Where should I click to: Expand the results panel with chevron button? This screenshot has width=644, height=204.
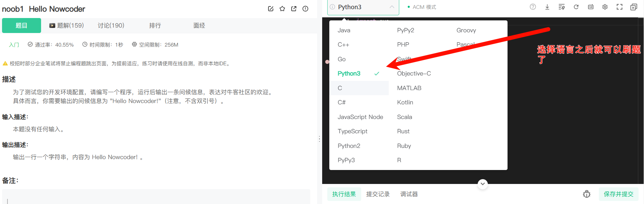point(483,184)
